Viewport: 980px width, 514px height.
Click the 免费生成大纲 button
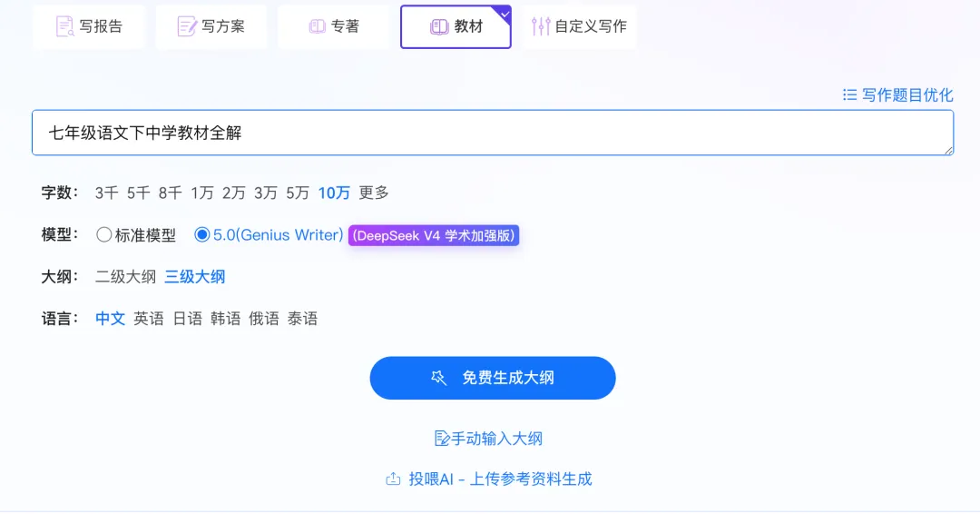493,378
